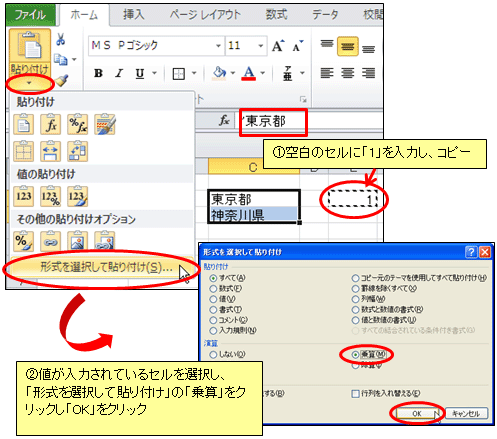Choose Keep Source Column Widths paste icon
497x439 pixels.
51,151
